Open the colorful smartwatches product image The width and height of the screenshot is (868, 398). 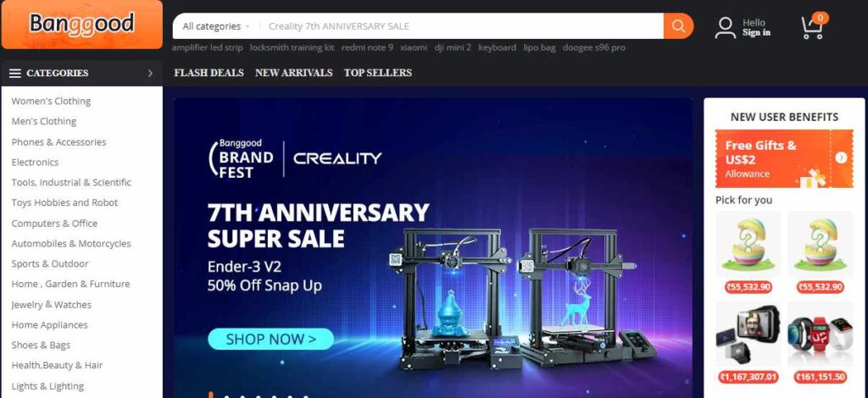click(821, 334)
